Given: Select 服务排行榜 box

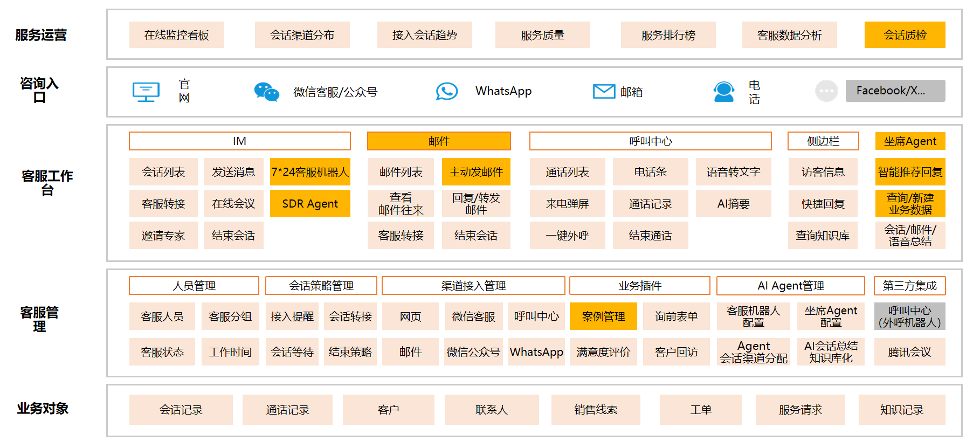Looking at the screenshot, I should (668, 35).
